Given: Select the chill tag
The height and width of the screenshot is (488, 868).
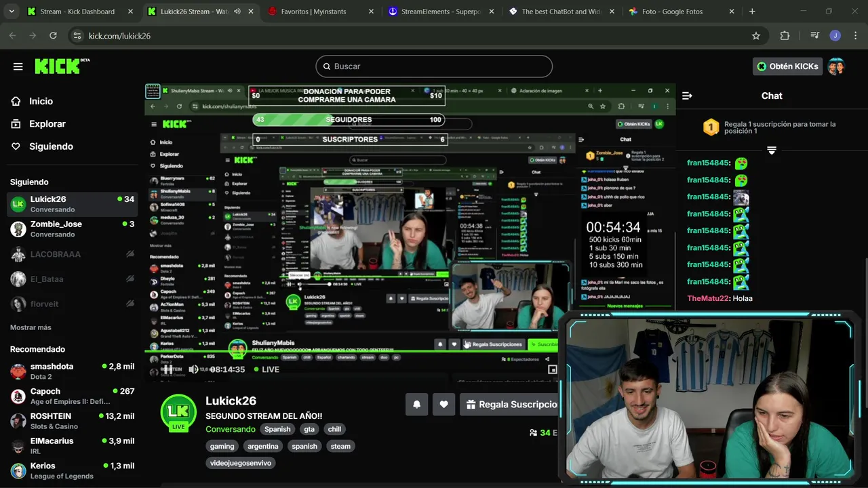Looking at the screenshot, I should click(x=334, y=429).
